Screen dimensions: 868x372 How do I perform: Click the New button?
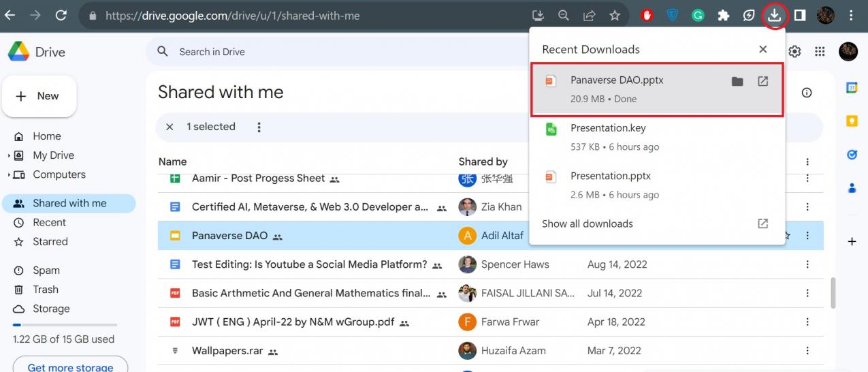tap(39, 96)
